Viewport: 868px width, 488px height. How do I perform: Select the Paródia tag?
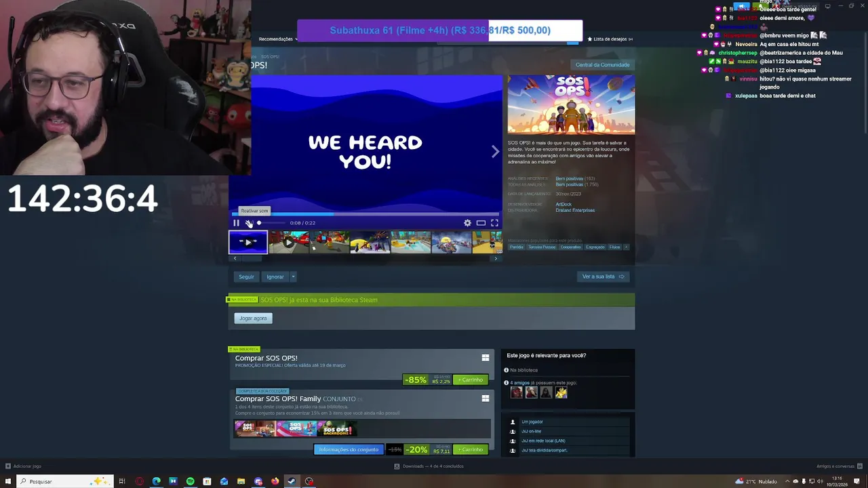coord(517,247)
